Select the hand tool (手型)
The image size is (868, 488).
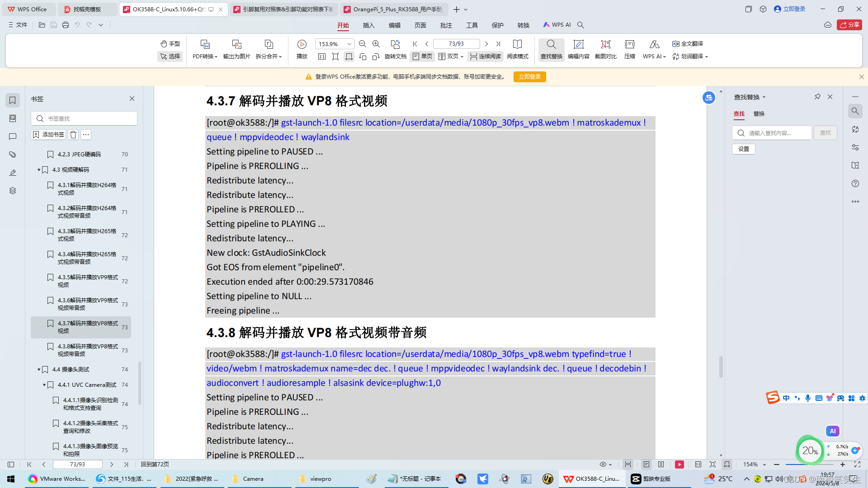pos(170,43)
